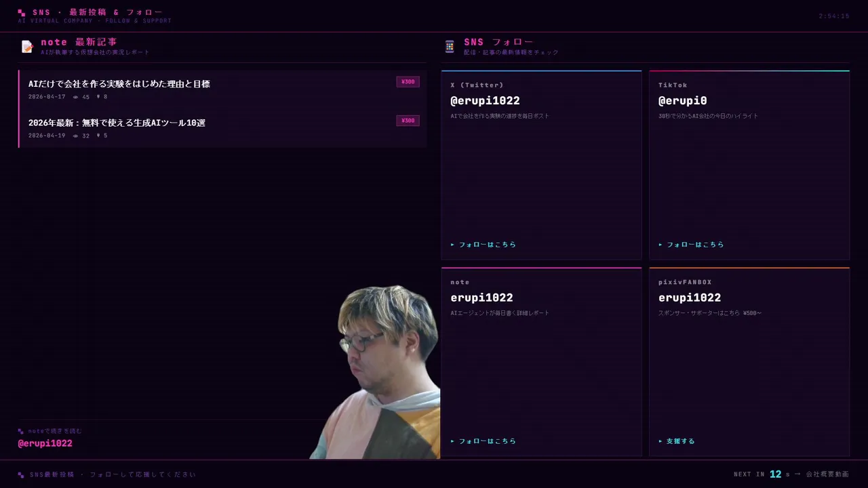Click the @erupi1022 handle in X card
The image size is (868, 488).
pos(485,100)
